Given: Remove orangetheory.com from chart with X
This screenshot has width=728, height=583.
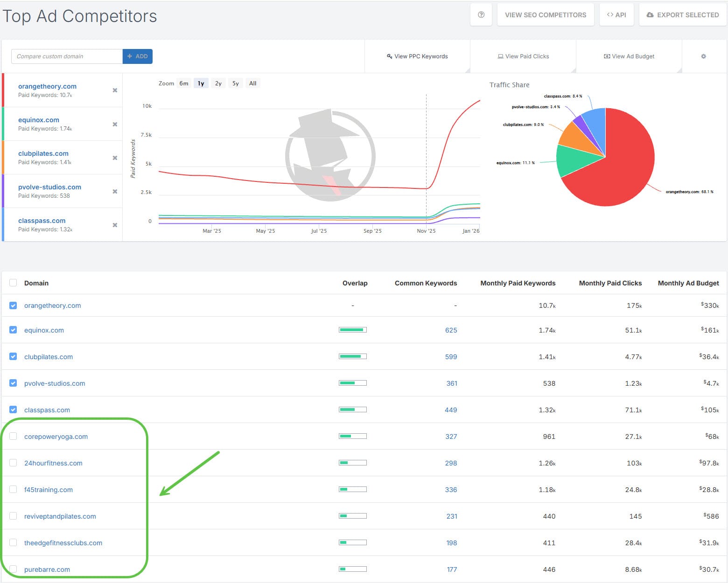Looking at the screenshot, I should [115, 90].
